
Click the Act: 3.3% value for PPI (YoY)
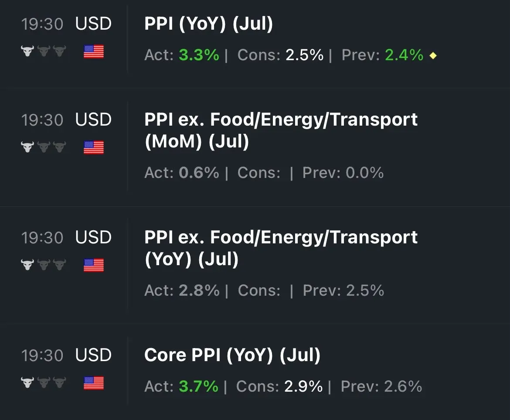[x=199, y=55]
